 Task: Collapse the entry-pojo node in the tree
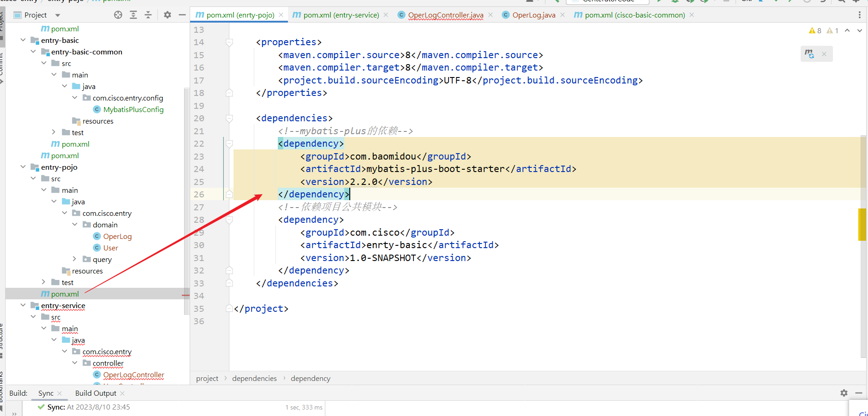(23, 167)
